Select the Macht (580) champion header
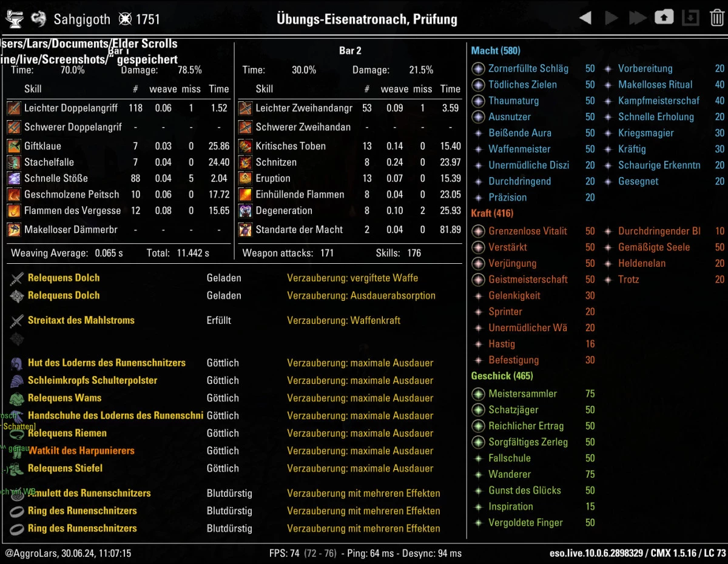The image size is (728, 564). click(x=496, y=51)
